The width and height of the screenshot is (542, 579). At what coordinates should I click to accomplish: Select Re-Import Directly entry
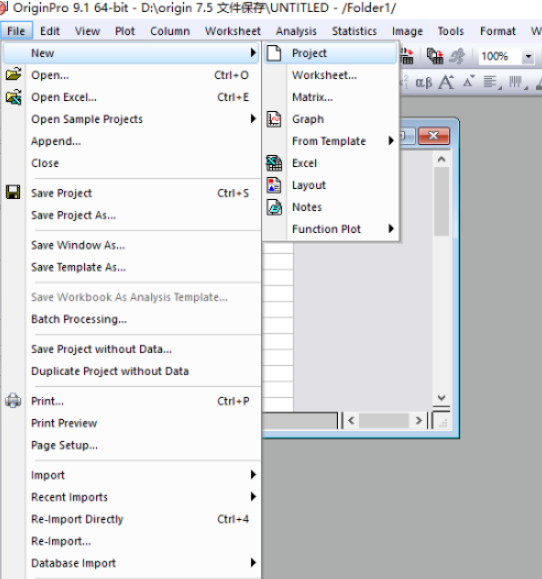(132, 519)
